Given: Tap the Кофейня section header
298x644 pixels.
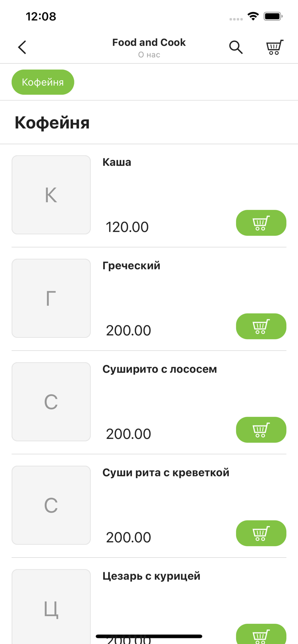Looking at the screenshot, I should (52, 123).
